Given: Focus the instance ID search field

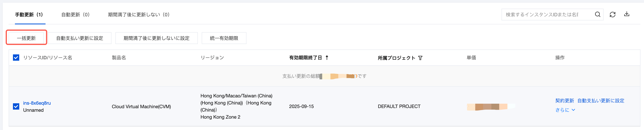Looking at the screenshot, I should click(545, 15).
